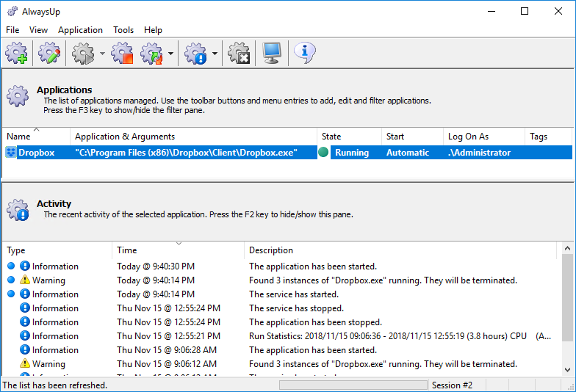Open the Application menu
The height and width of the screenshot is (392, 576).
(x=81, y=30)
